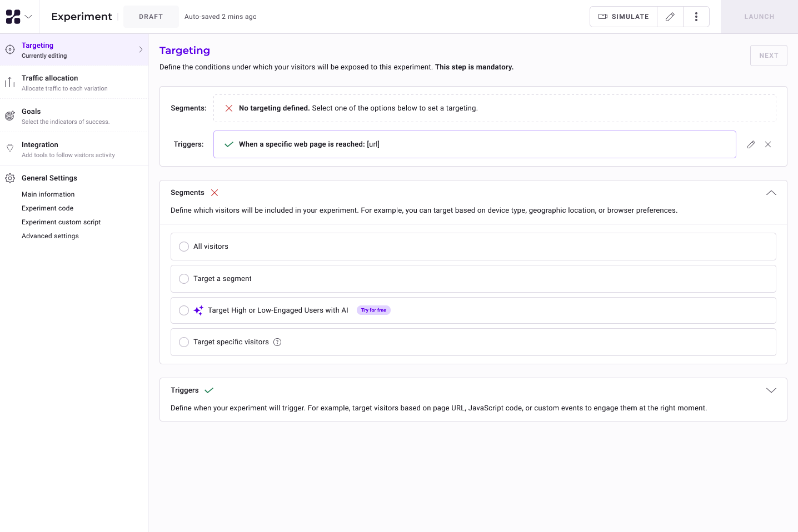Open the three-dot more options menu
Screen dimensions: 798x532
coord(696,17)
